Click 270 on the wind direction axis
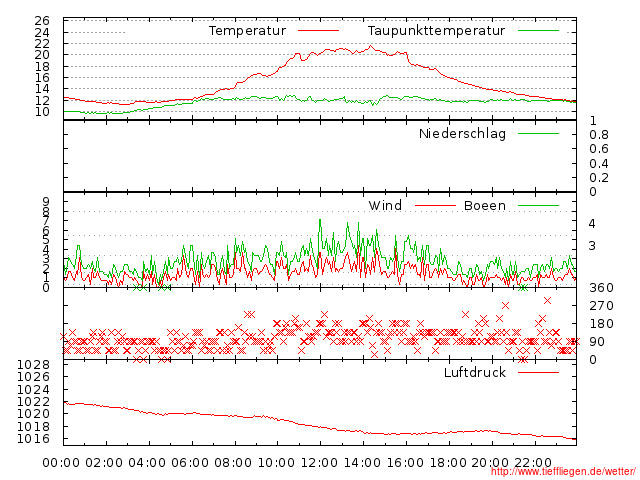Viewport: 640px width, 480px height. click(601, 306)
